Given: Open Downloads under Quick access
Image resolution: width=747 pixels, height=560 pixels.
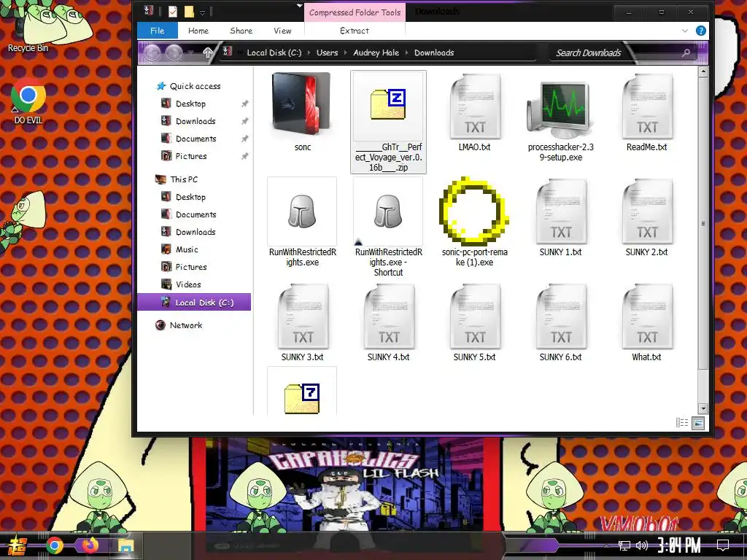Looking at the screenshot, I should click(x=196, y=121).
